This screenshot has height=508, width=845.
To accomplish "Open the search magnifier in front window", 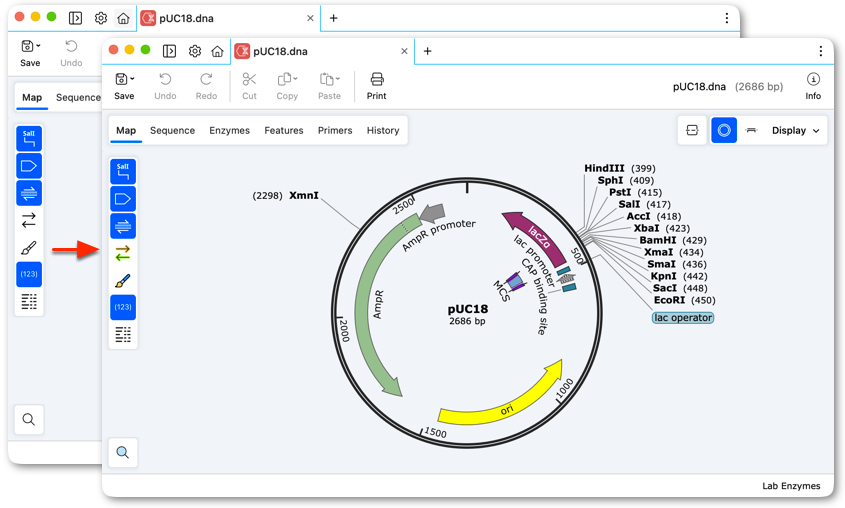I will [123, 453].
